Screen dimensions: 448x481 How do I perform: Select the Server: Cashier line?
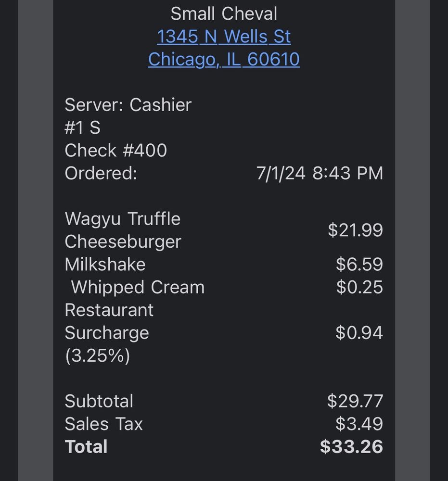tap(128, 105)
